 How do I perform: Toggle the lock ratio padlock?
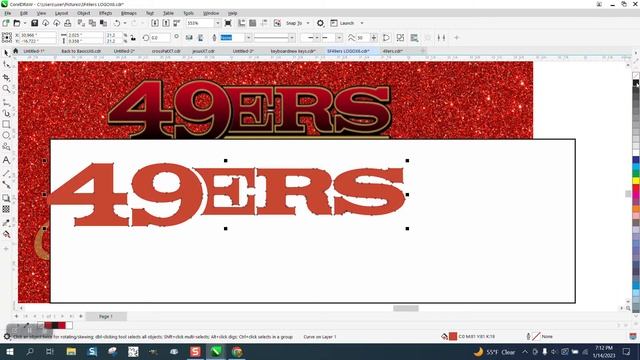(133, 38)
